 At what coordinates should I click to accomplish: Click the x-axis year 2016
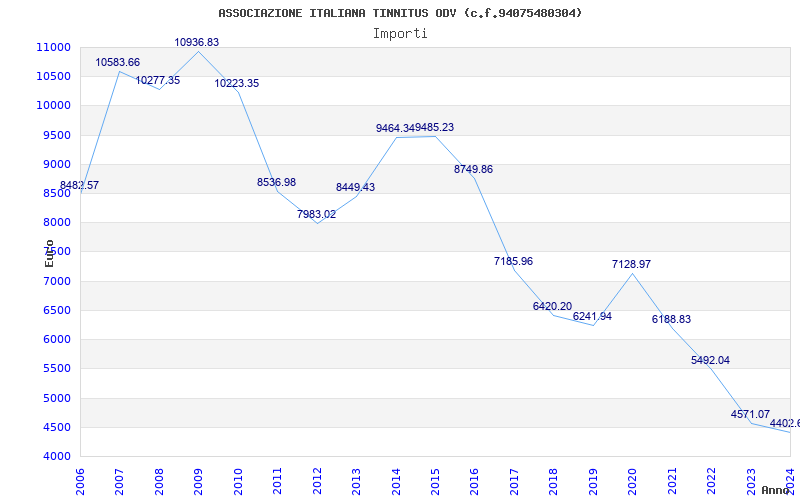coord(474,482)
